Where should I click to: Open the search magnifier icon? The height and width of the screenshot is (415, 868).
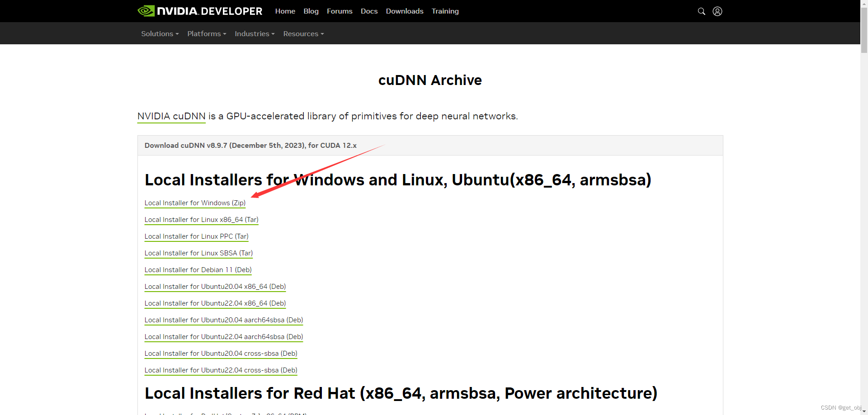pyautogui.click(x=701, y=11)
